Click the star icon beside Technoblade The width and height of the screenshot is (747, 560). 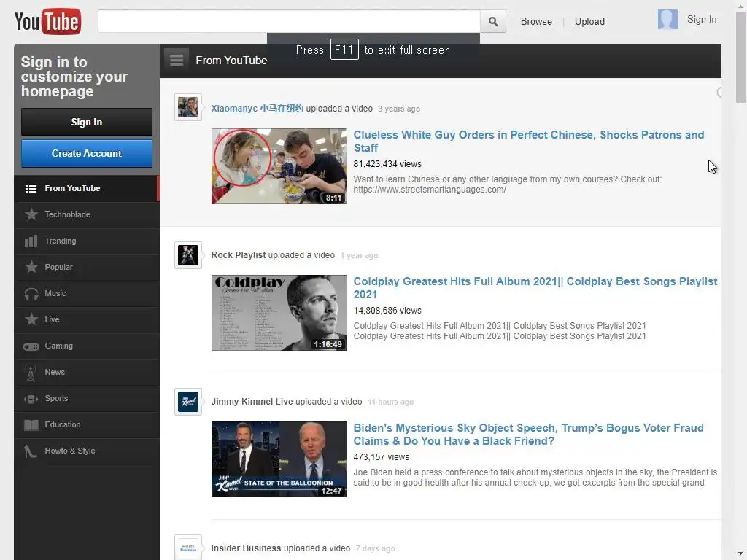pos(31,215)
